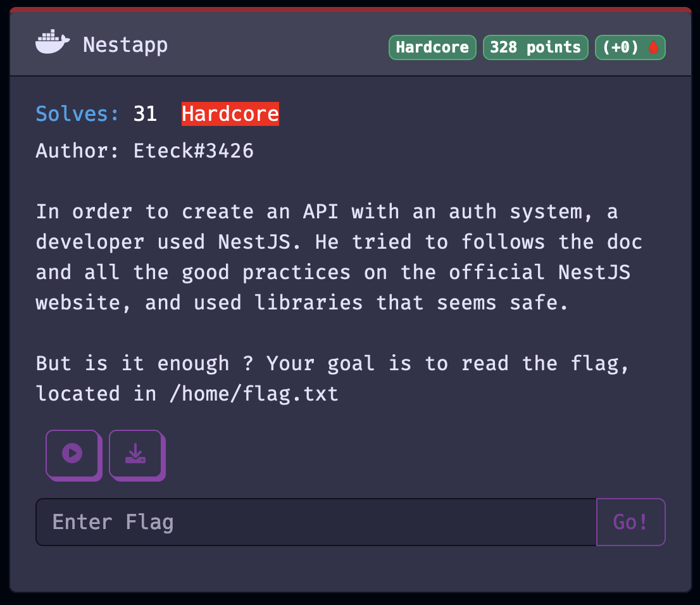Viewport: 700px width, 605px height.
Task: Click the (+0) bonus badge
Action: coord(630,47)
